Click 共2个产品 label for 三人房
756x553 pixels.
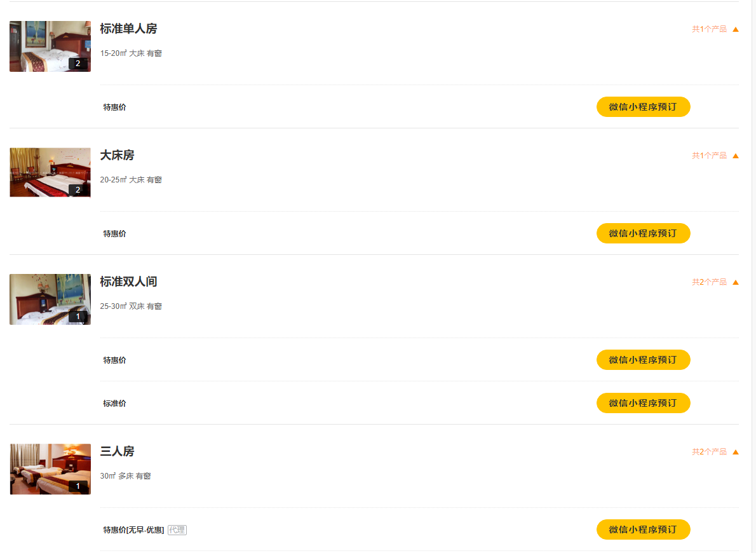(709, 452)
